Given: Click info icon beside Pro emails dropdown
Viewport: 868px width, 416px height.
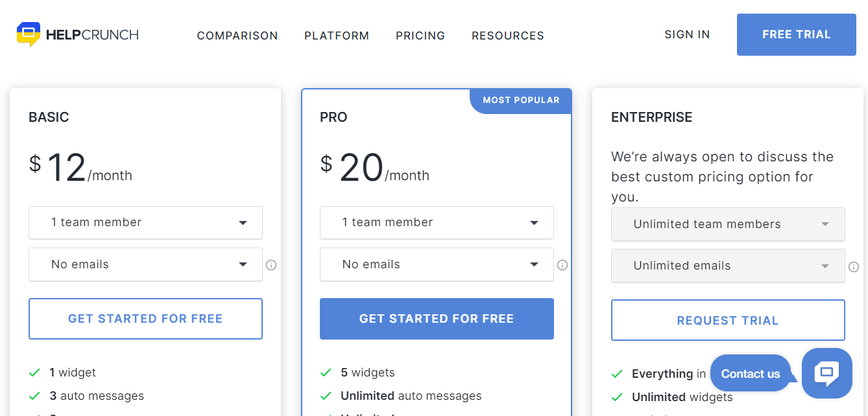Looking at the screenshot, I should 562,265.
